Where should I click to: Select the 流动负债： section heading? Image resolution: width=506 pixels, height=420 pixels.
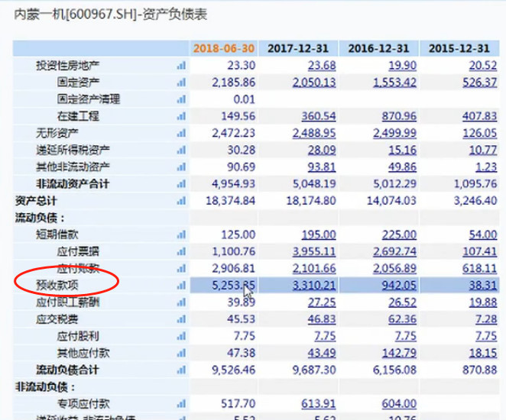[40, 218]
